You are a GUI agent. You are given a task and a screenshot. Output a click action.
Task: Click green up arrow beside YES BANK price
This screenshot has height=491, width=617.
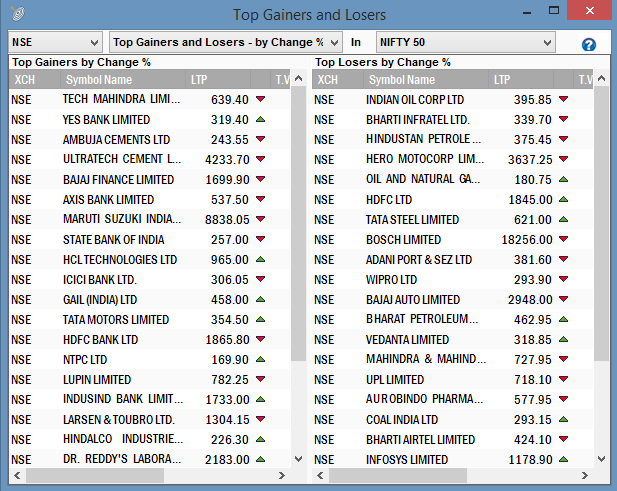pyautogui.click(x=260, y=120)
